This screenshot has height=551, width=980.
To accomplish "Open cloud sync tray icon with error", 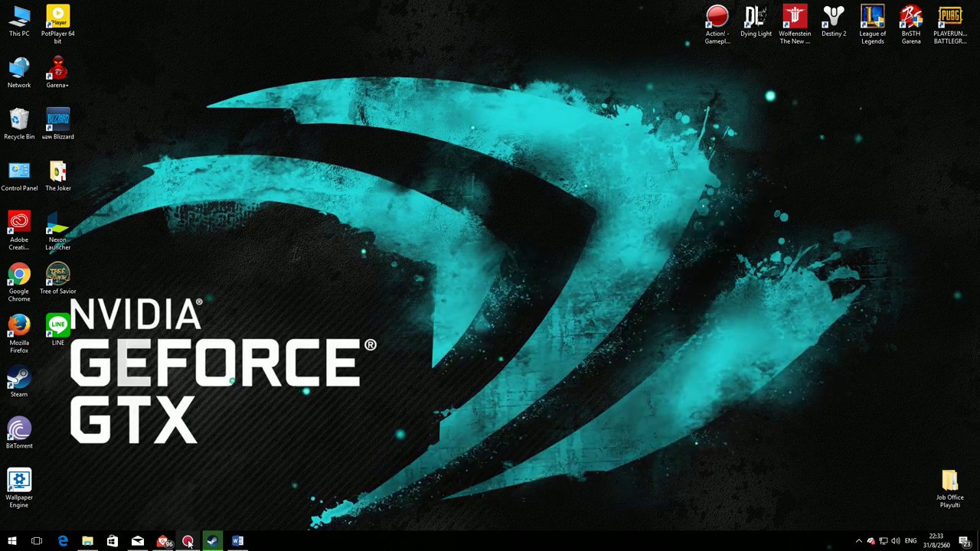I will point(871,541).
